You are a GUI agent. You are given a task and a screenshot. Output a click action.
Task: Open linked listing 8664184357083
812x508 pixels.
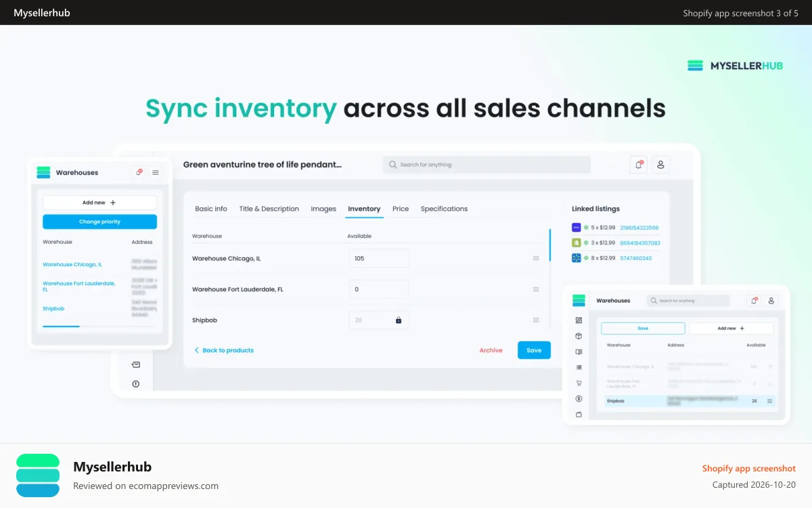tap(639, 242)
